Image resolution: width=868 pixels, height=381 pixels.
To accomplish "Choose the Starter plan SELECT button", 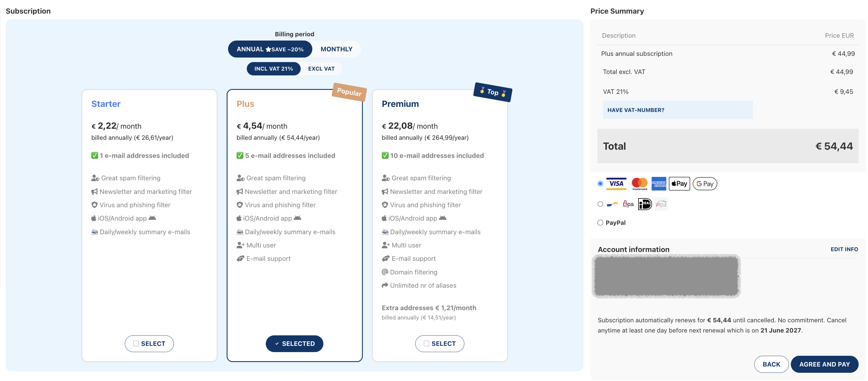I will (149, 344).
